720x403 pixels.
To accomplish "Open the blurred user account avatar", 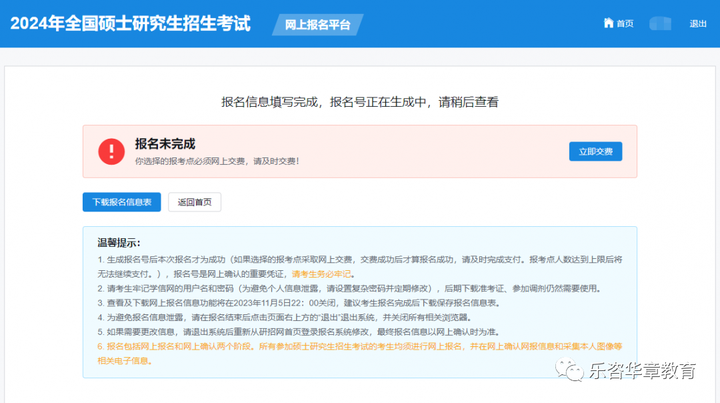I will [x=660, y=23].
